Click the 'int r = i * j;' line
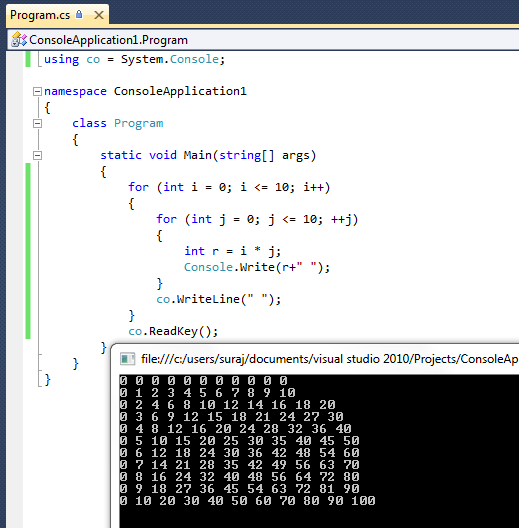Screen dimensions: 519x528 pos(232,251)
